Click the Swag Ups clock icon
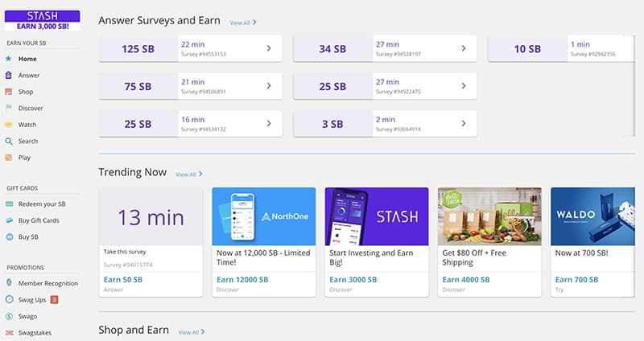Viewport: 644px width, 341px height. click(x=9, y=299)
